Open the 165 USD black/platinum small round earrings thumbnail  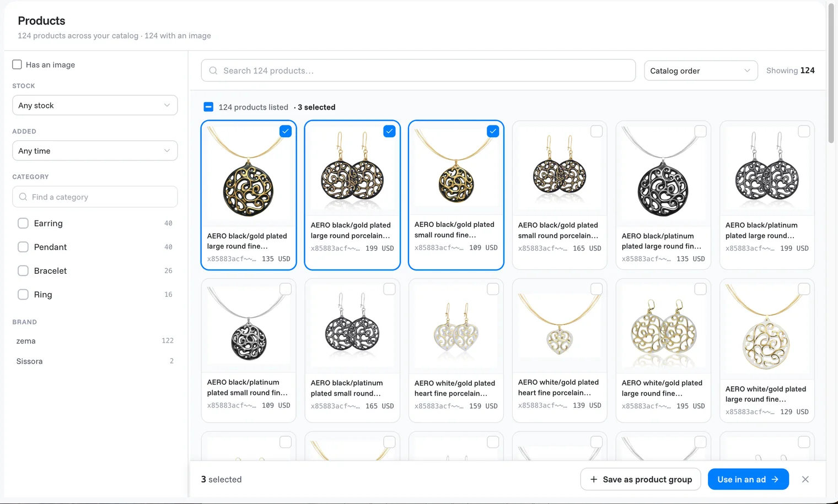click(x=352, y=327)
